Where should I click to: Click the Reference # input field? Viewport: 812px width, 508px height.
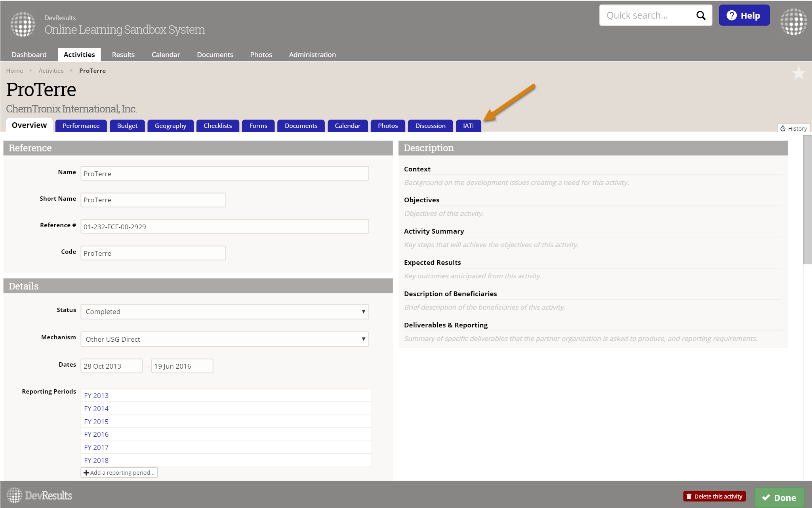tap(225, 226)
